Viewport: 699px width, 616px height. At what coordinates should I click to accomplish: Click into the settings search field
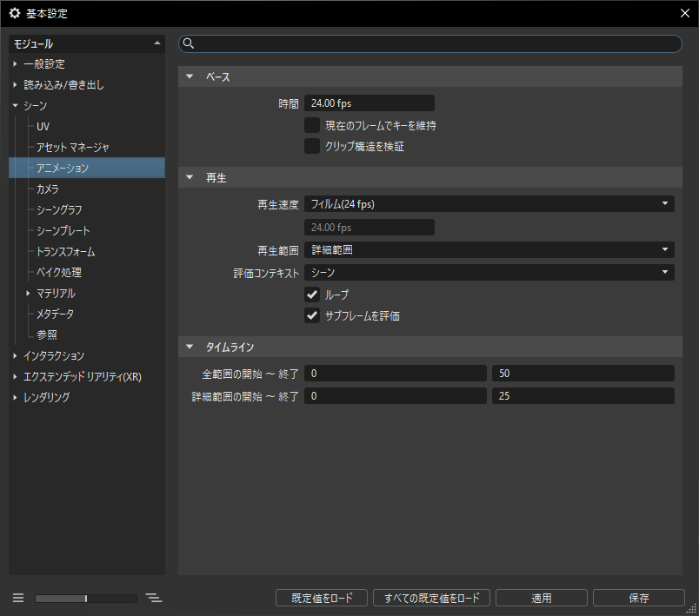[430, 43]
